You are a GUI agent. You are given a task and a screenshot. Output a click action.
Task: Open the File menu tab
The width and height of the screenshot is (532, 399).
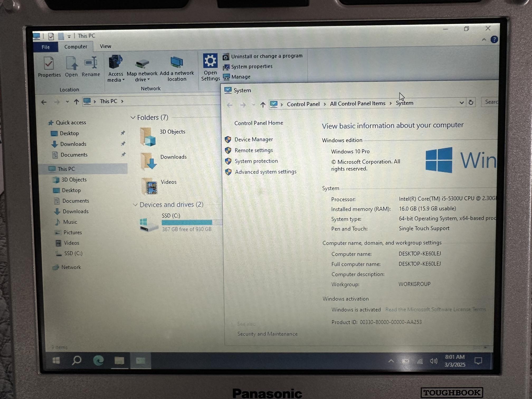[x=45, y=47]
